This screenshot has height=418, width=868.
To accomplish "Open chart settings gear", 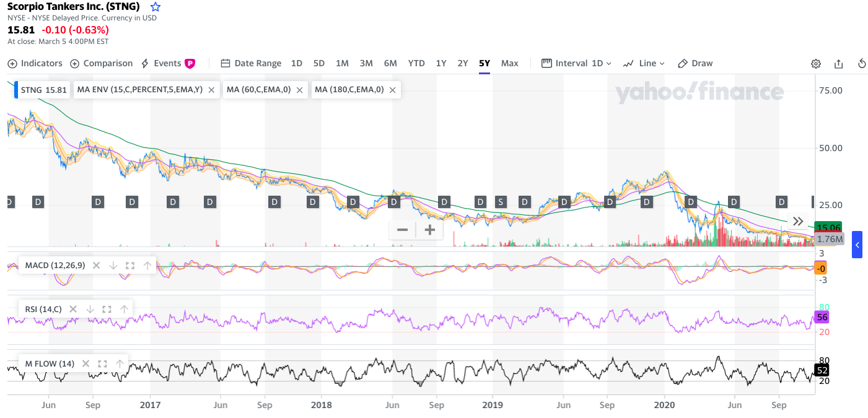I will coord(816,64).
